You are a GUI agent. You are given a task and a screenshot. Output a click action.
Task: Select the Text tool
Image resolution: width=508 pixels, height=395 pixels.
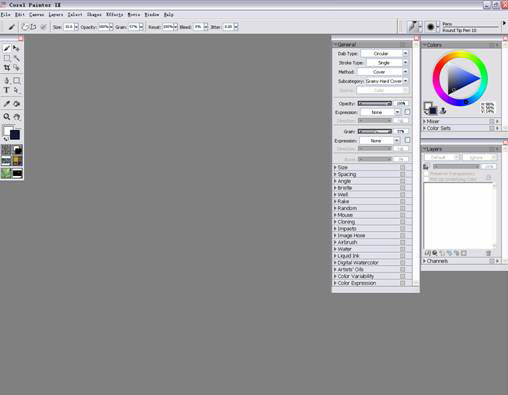pyautogui.click(x=6, y=90)
